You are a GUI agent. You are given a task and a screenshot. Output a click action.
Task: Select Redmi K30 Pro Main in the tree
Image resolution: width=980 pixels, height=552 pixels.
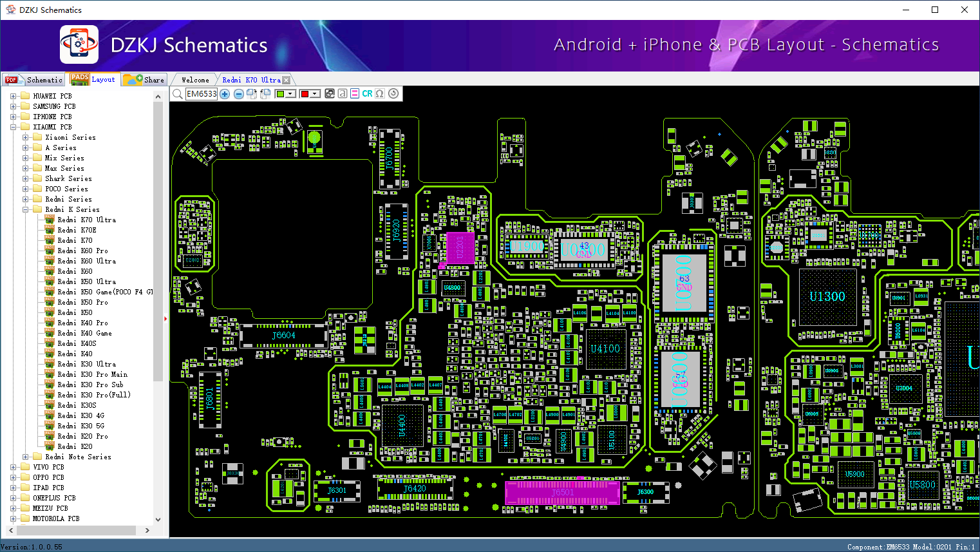pos(92,374)
